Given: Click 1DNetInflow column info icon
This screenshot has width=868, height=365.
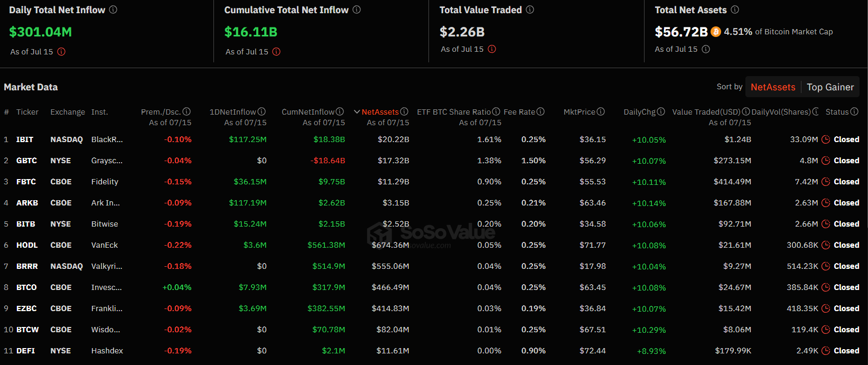Looking at the screenshot, I should (x=262, y=111).
